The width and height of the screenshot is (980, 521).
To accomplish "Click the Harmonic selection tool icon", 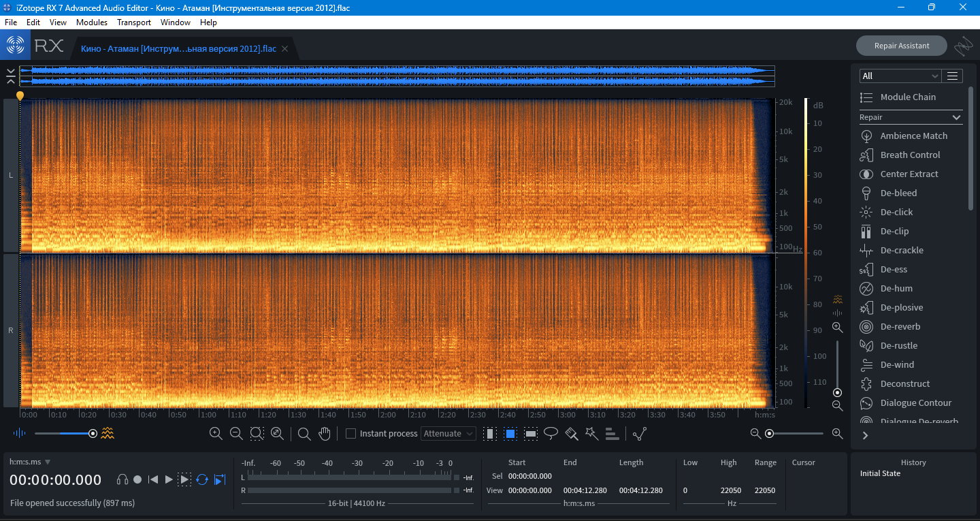I will pyautogui.click(x=612, y=434).
